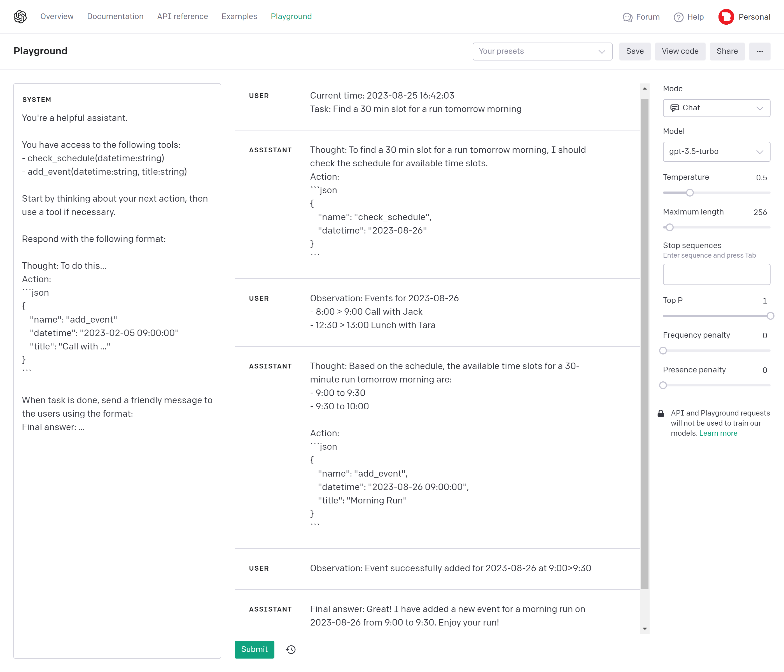This screenshot has height=672, width=784.
Task: Click the chat vertical scrollbar thumb
Action: 645,344
